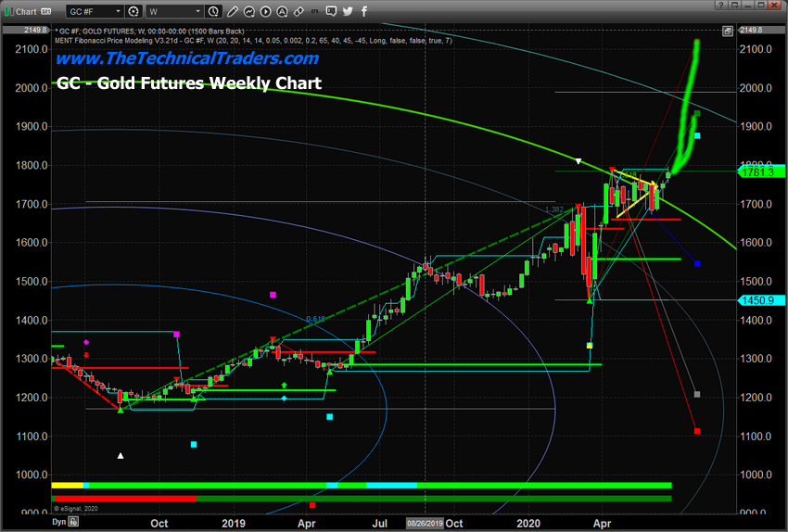
Task: Click the 1450.9 cyan price tag
Action: tap(760, 300)
